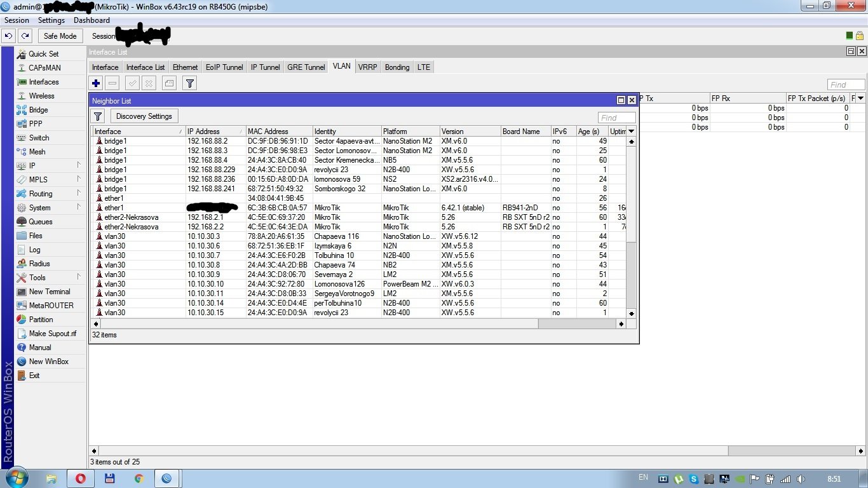Open the Switch sidebar item
This screenshot has height=488, width=868.
(39, 138)
